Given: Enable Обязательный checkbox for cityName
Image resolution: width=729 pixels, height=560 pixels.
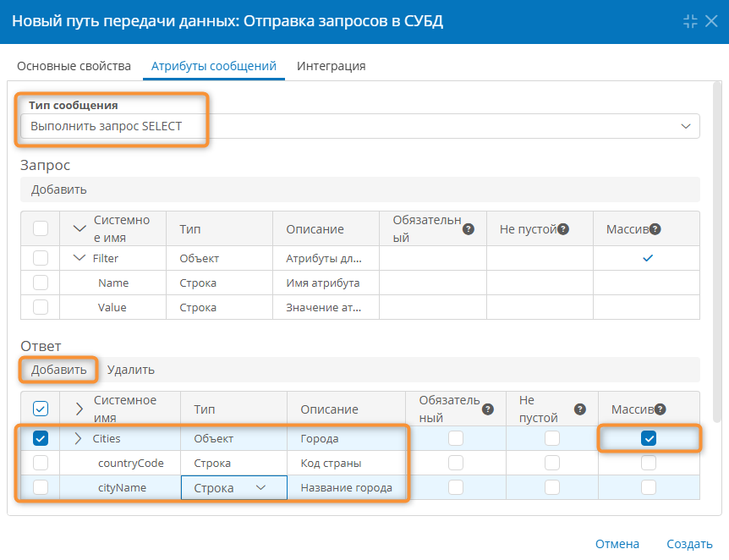Looking at the screenshot, I should tap(456, 487).
